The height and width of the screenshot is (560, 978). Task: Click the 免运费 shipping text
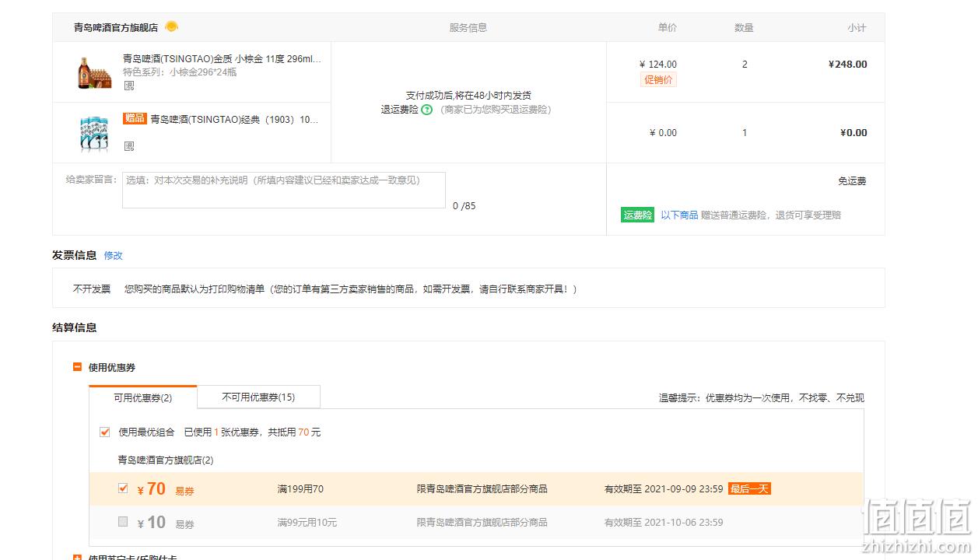pyautogui.click(x=852, y=181)
